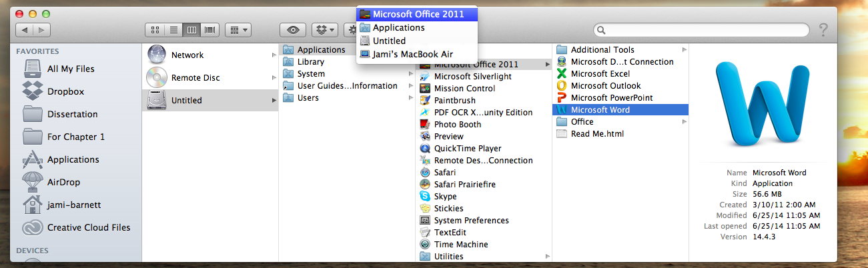Select Microsoft PowerPoint
Image resolution: width=868 pixels, height=268 pixels.
620,97
